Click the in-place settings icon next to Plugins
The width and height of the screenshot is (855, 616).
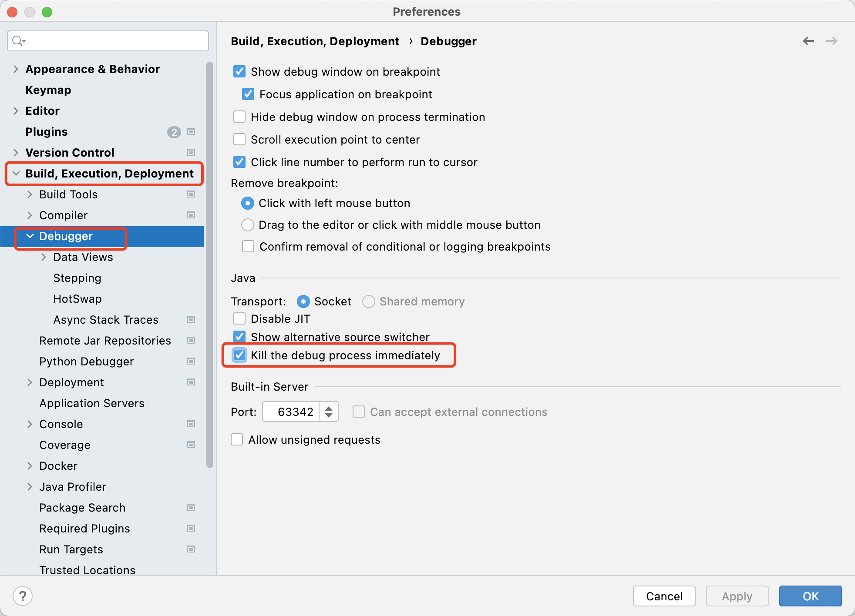point(191,132)
